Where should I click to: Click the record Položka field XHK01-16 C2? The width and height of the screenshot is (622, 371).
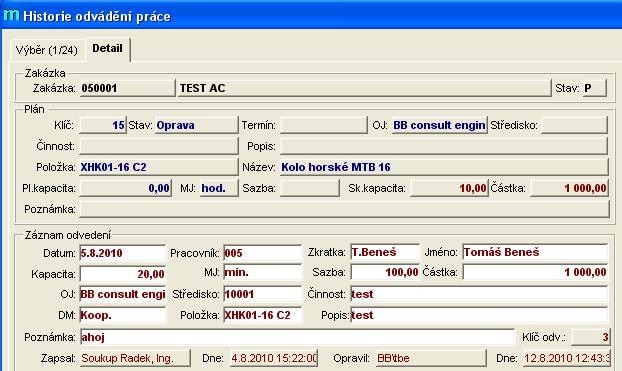(x=263, y=315)
